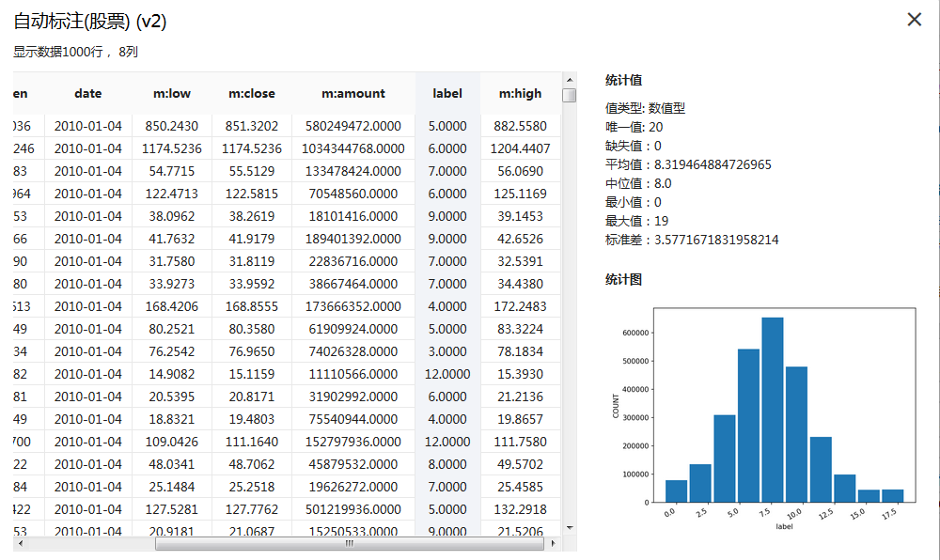Image resolution: width=940 pixels, height=560 pixels.
Task: Click the m:low value 1174.5236
Action: tap(171, 148)
